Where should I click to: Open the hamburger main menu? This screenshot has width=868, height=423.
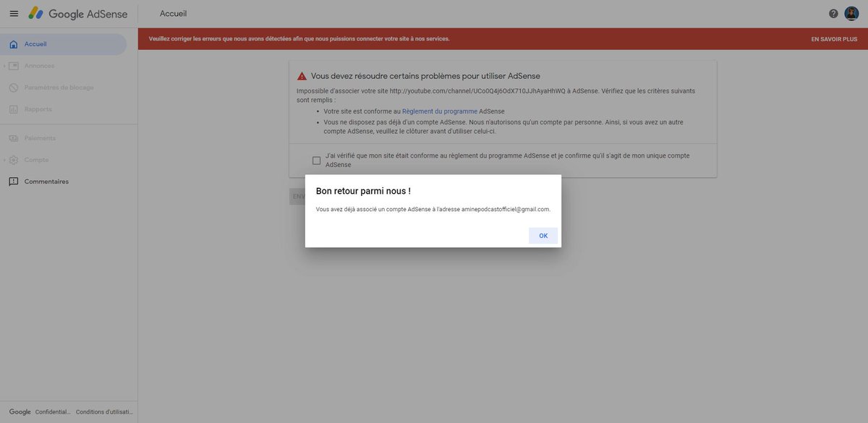14,14
